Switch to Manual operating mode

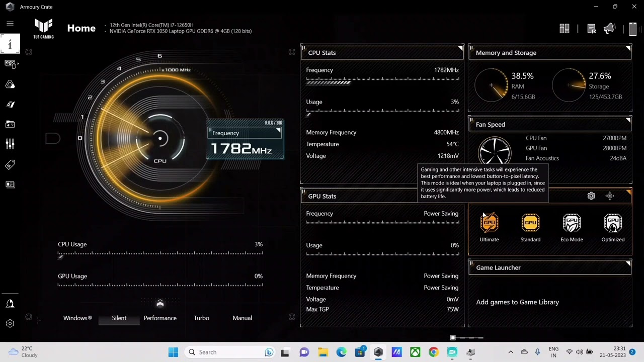[242, 318]
